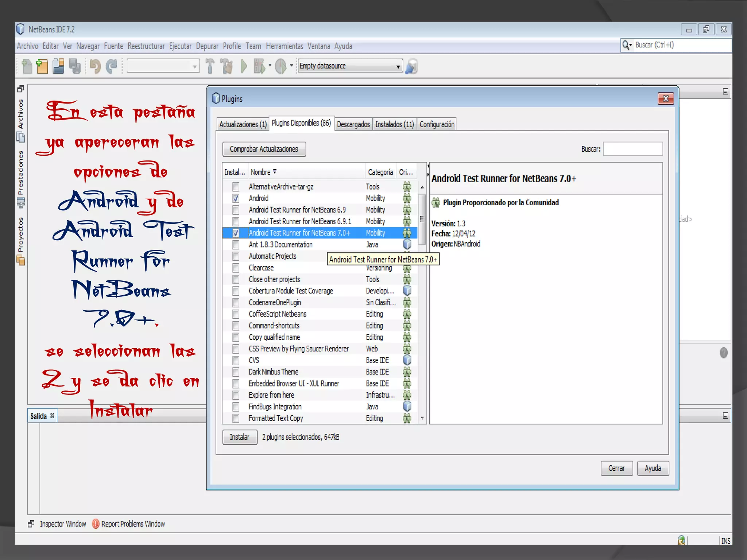Click the splitter collapse arrows beside details pane

(x=428, y=170)
